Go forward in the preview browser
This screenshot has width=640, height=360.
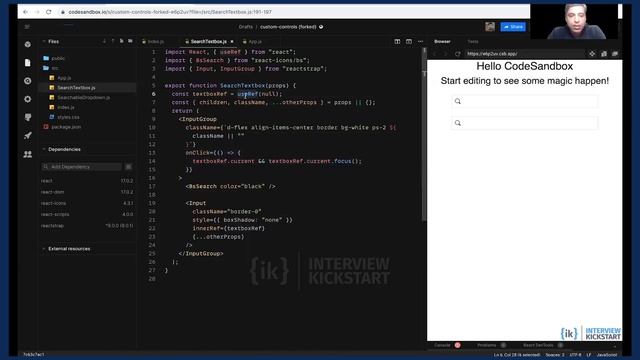[x=446, y=54]
